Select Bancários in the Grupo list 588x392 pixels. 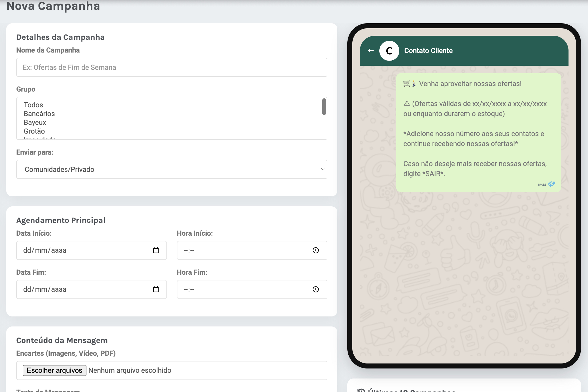(39, 114)
